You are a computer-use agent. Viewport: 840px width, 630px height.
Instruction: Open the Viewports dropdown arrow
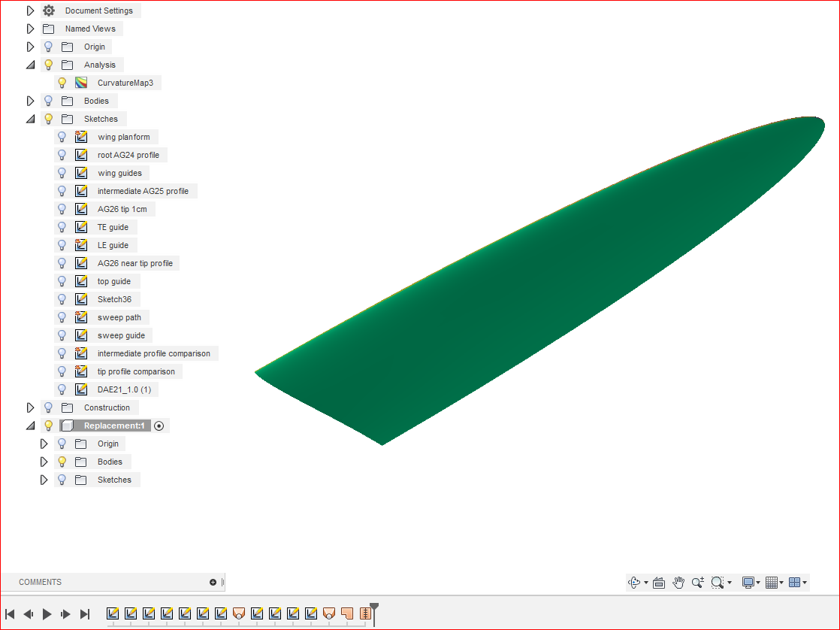(x=805, y=583)
